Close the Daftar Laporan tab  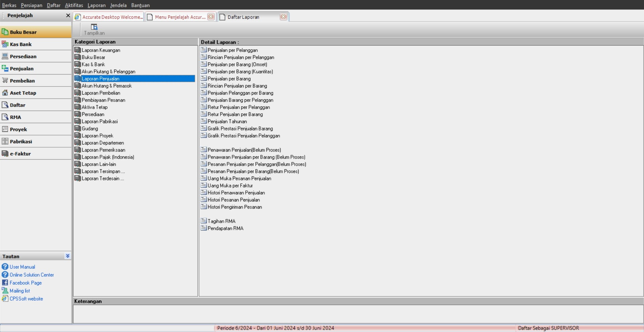coord(283,17)
